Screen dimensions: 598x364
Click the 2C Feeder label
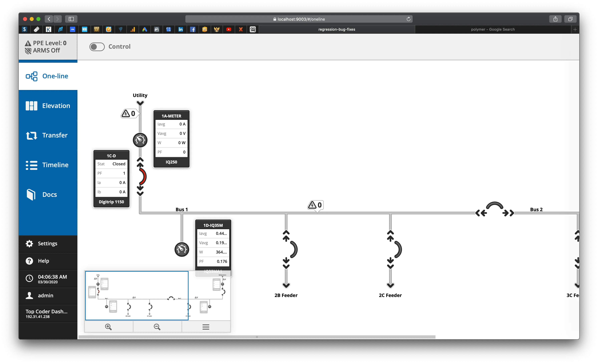coord(390,295)
